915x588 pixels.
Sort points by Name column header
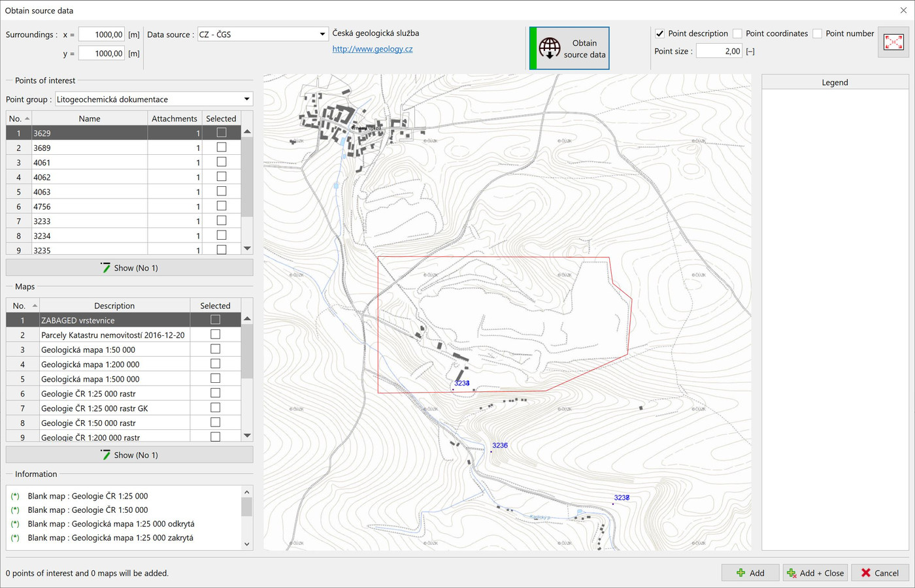(90, 119)
